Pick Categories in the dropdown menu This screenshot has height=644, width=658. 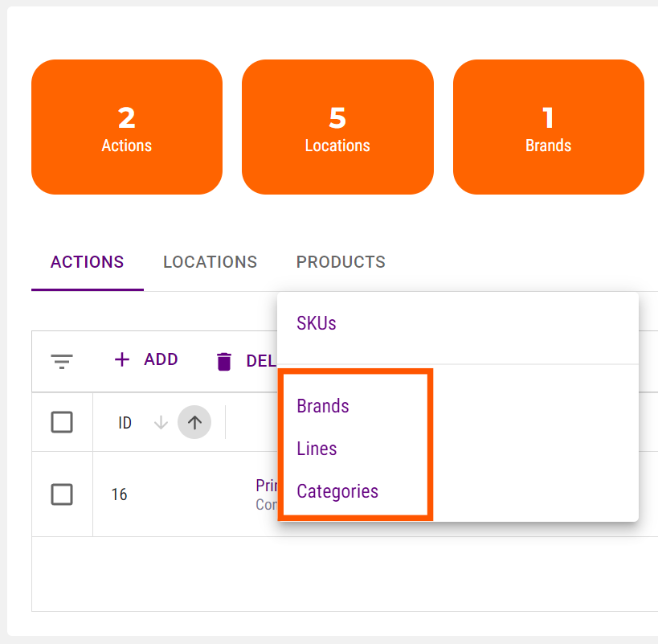click(x=337, y=491)
